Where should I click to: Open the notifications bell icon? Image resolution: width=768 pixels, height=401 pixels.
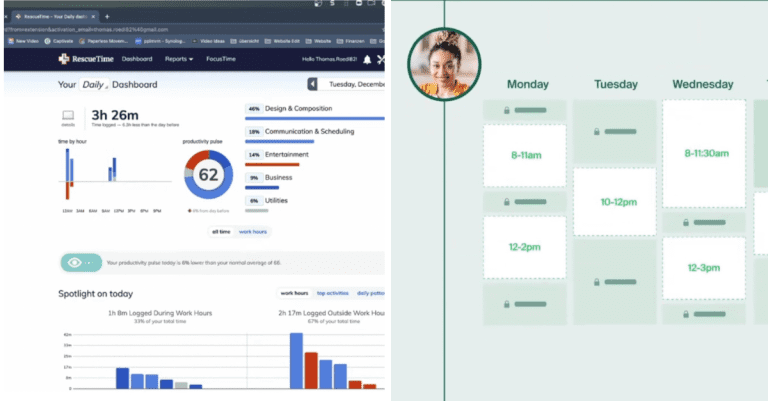pos(367,59)
